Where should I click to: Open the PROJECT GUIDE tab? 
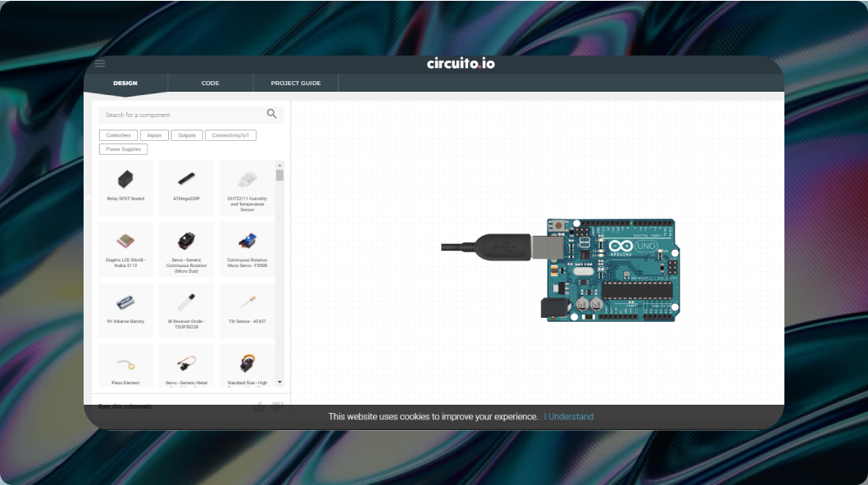296,83
